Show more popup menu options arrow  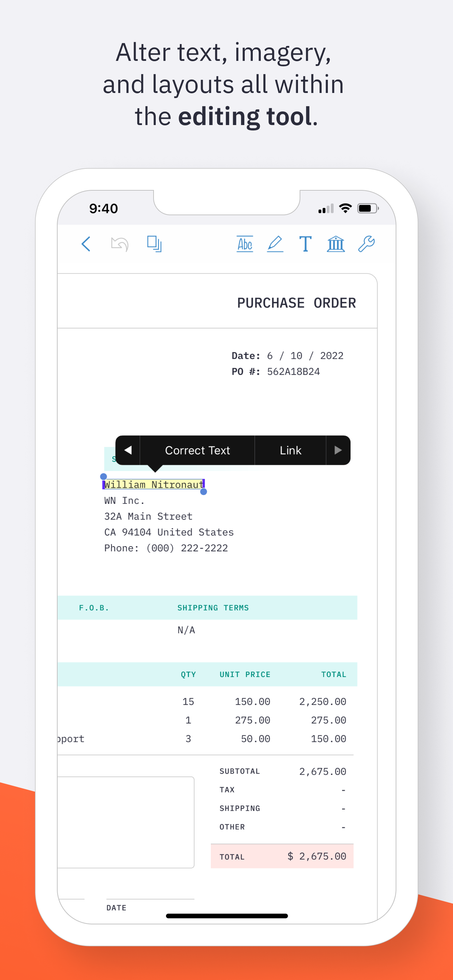(x=338, y=450)
